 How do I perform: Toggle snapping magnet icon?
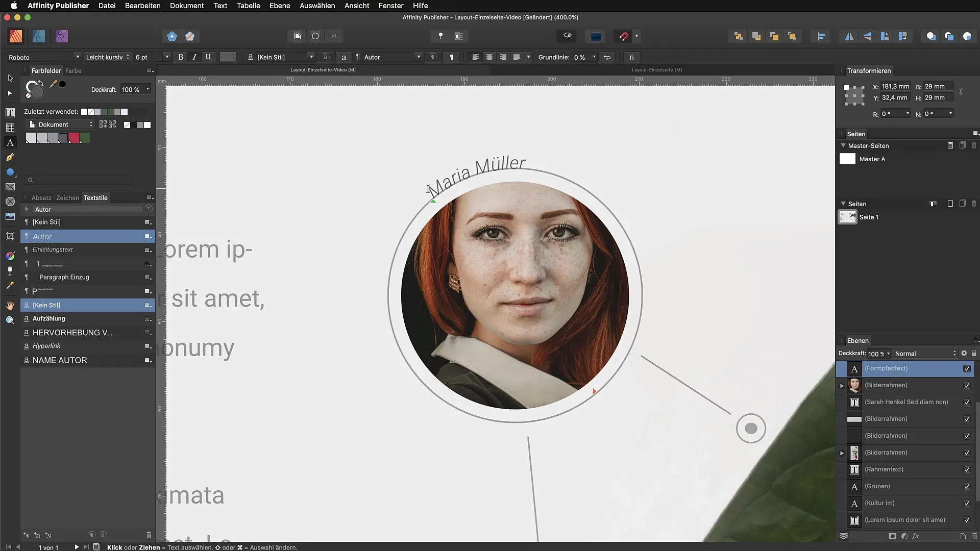point(623,36)
